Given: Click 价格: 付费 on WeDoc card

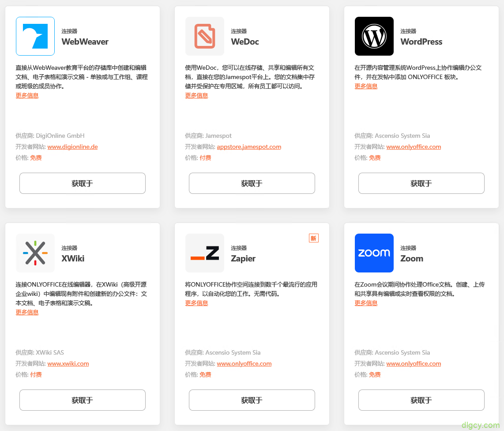Looking at the screenshot, I should (198, 158).
